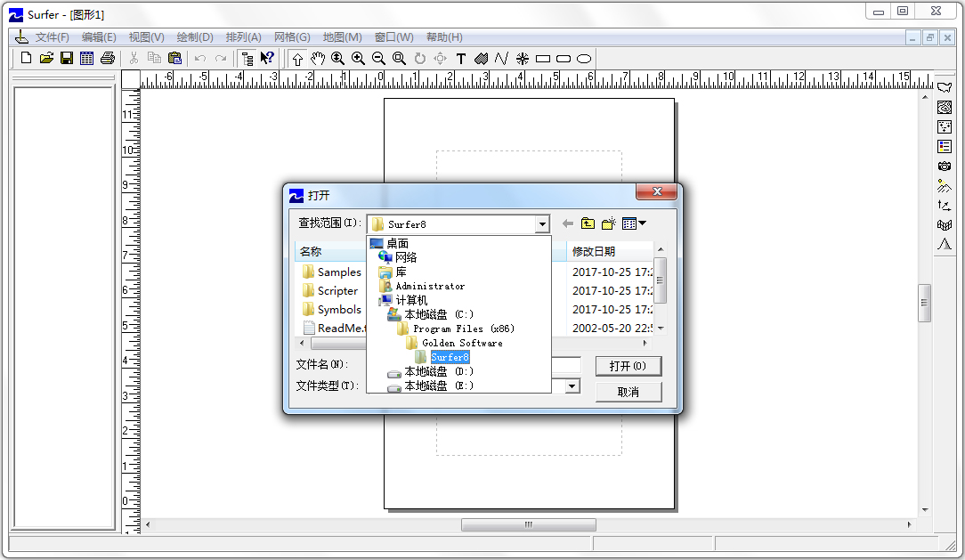The height and width of the screenshot is (560, 965).
Task: Click the 取消 button
Action: pos(628,392)
